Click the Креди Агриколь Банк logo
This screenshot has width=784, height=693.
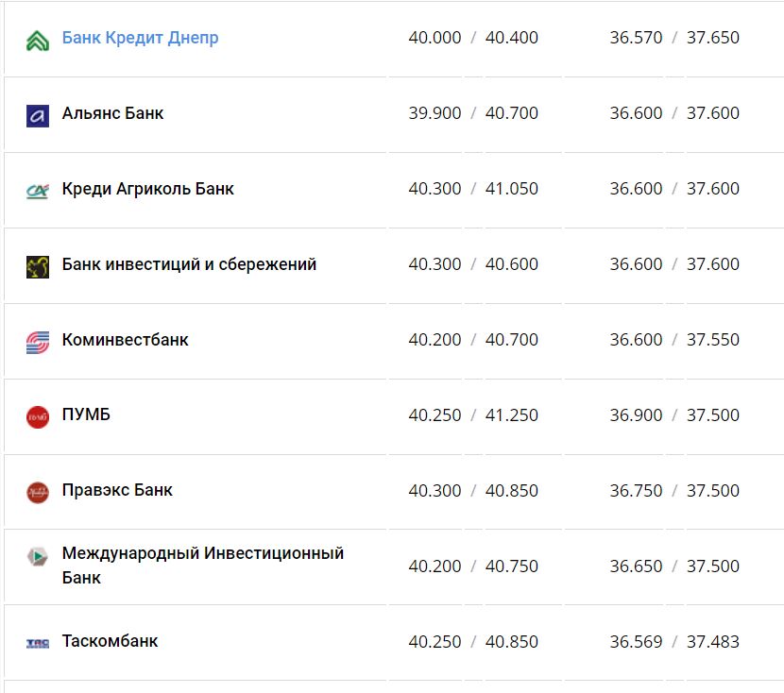(38, 191)
